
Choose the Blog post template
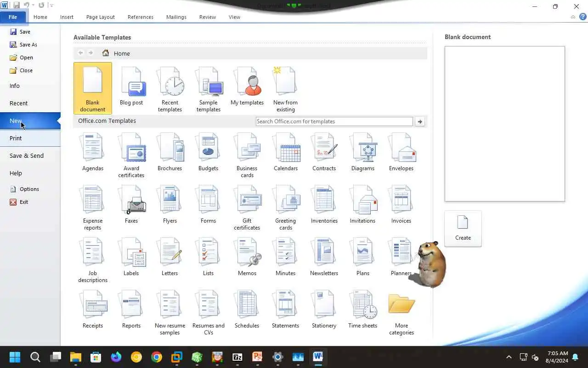point(131,86)
